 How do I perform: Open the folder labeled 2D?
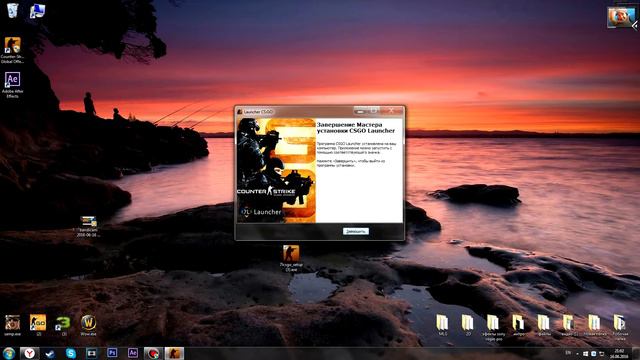468,325
